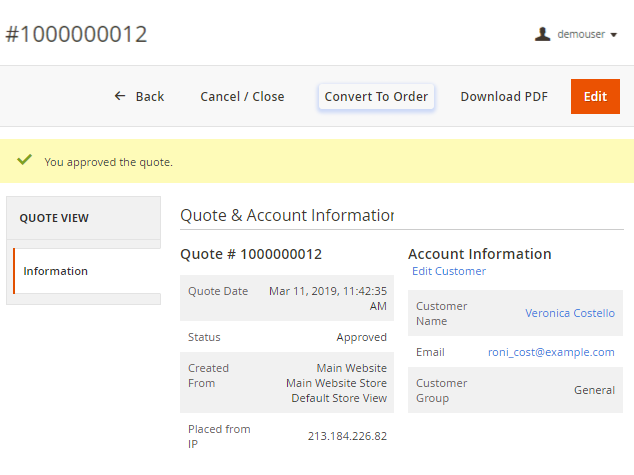Click the roni_cost@example.com email link
Image resolution: width=634 pixels, height=475 pixels.
coord(551,352)
